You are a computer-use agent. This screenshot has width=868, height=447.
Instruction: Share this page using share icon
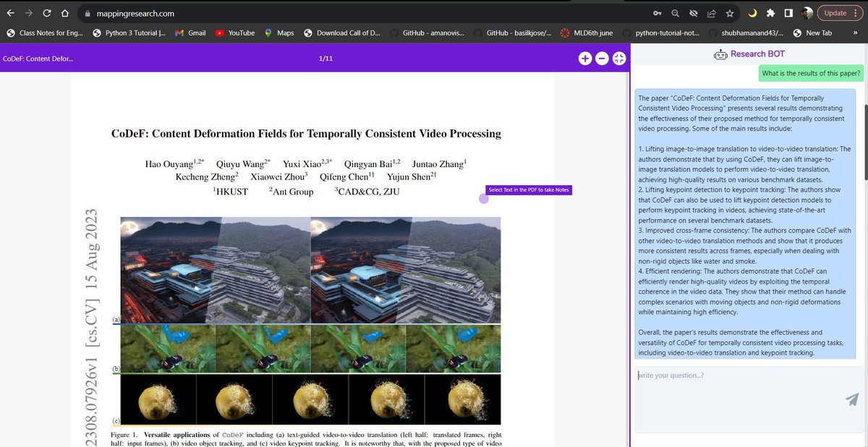(712, 13)
